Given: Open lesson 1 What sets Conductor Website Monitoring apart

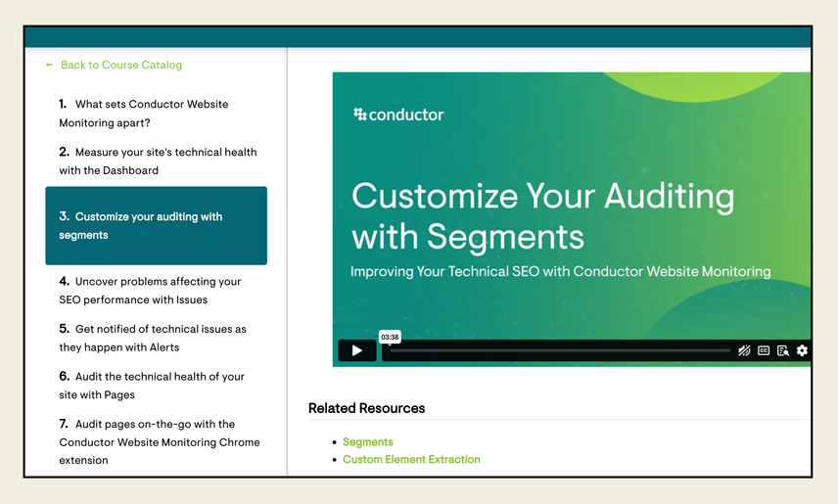Looking at the screenshot, I should coord(143,114).
